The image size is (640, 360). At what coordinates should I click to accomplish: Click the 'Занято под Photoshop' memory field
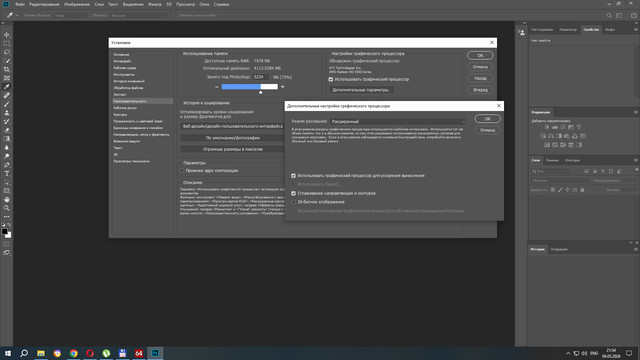[x=261, y=77]
